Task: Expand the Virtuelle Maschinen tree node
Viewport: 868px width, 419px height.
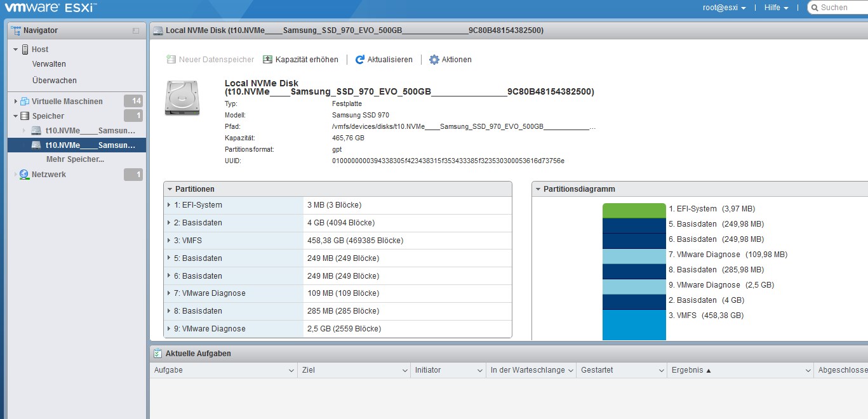Action: click(16, 101)
